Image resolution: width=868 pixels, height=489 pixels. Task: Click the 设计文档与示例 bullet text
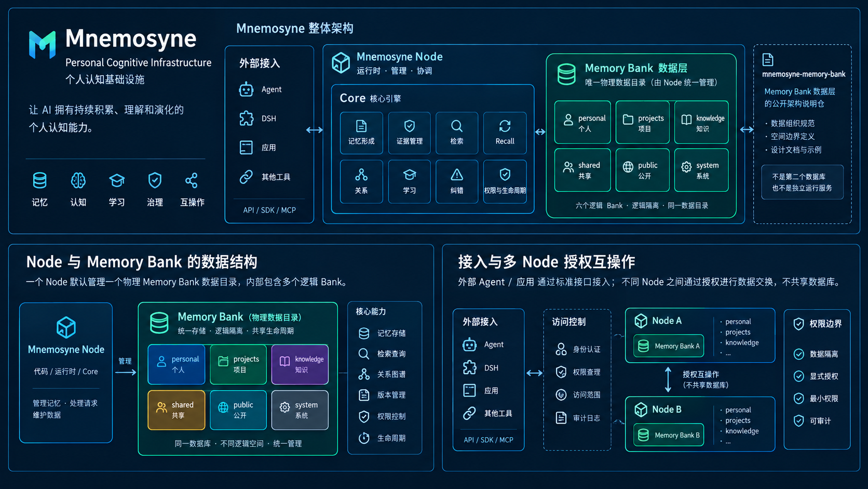(796, 150)
